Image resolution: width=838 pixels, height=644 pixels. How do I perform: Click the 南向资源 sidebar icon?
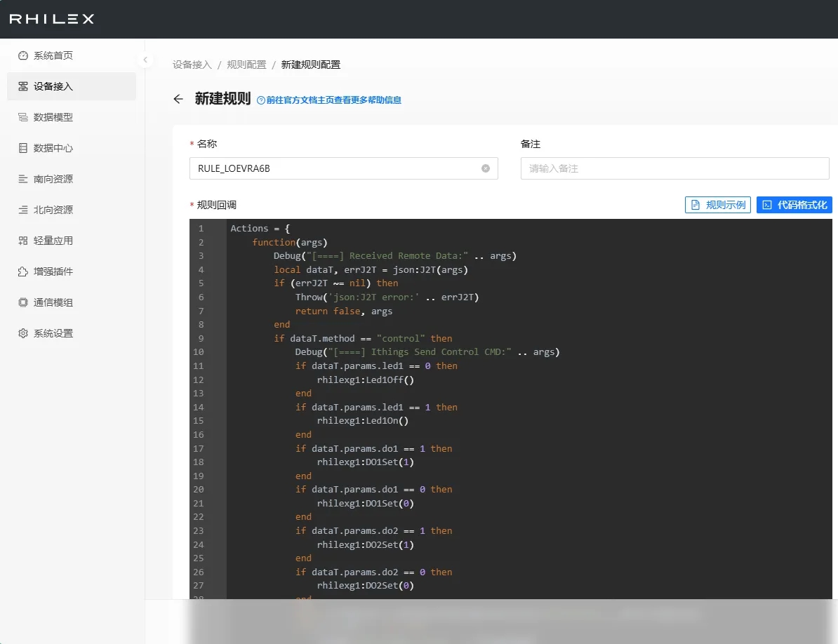pos(23,179)
